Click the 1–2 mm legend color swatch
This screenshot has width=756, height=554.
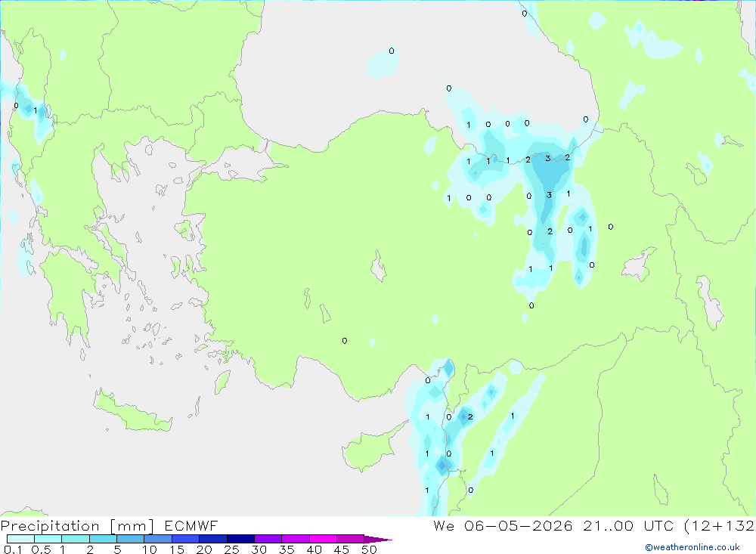coord(76,539)
